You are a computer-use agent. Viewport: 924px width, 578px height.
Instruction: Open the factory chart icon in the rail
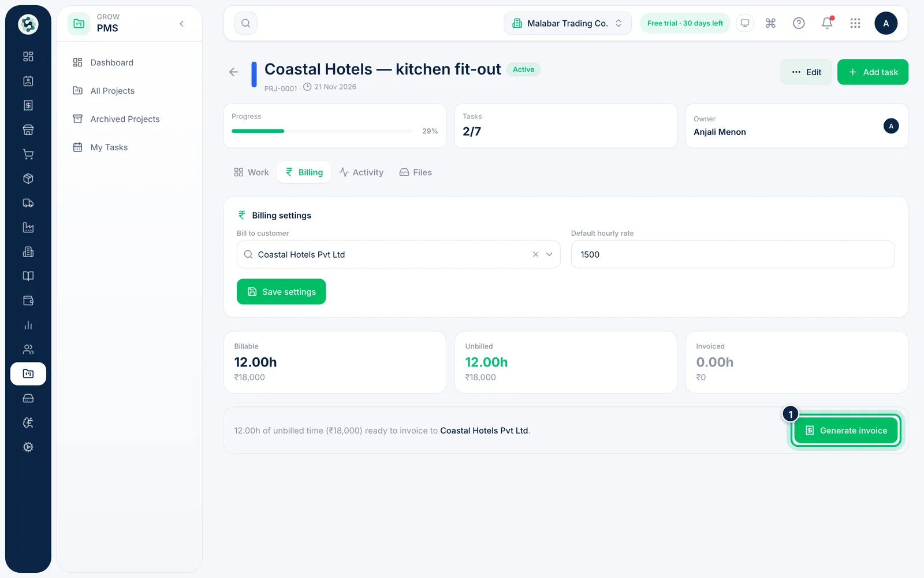tap(28, 227)
